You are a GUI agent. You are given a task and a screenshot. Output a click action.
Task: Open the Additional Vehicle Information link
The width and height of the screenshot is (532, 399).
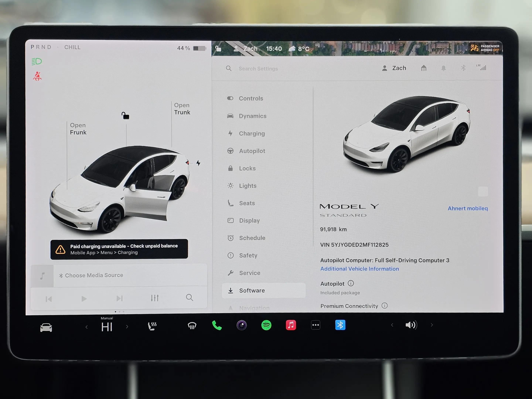pyautogui.click(x=359, y=269)
